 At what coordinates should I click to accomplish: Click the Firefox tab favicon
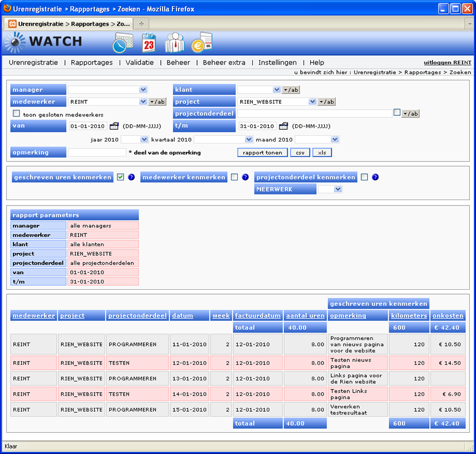pos(12,24)
